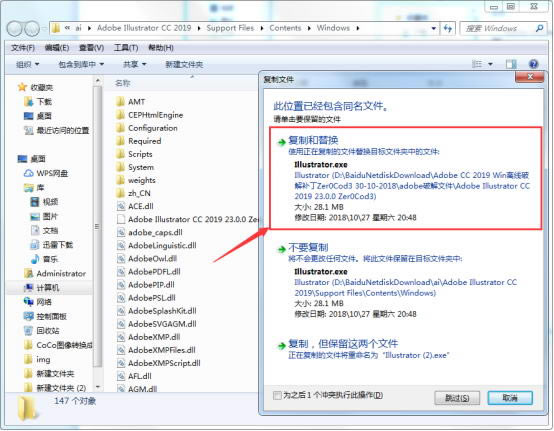Viewport: 554px width, 431px height.
Task: Open the 工具(T) menu
Action: click(x=126, y=48)
